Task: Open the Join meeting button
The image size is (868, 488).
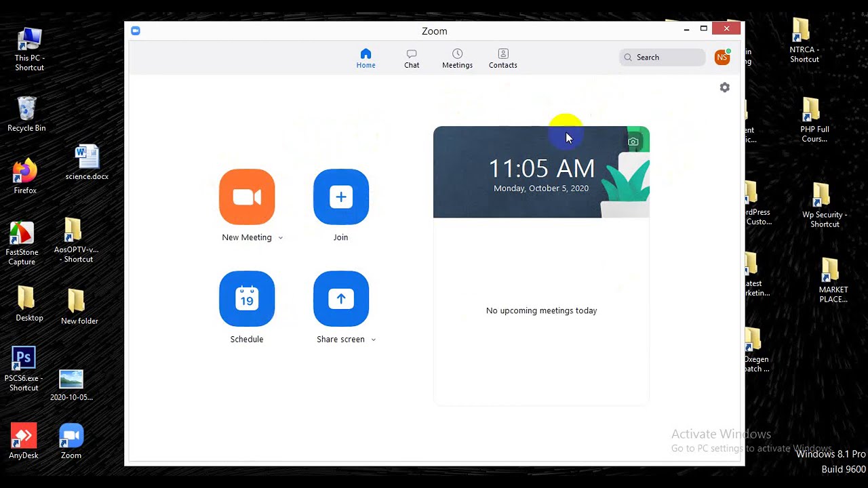Action: (x=341, y=197)
